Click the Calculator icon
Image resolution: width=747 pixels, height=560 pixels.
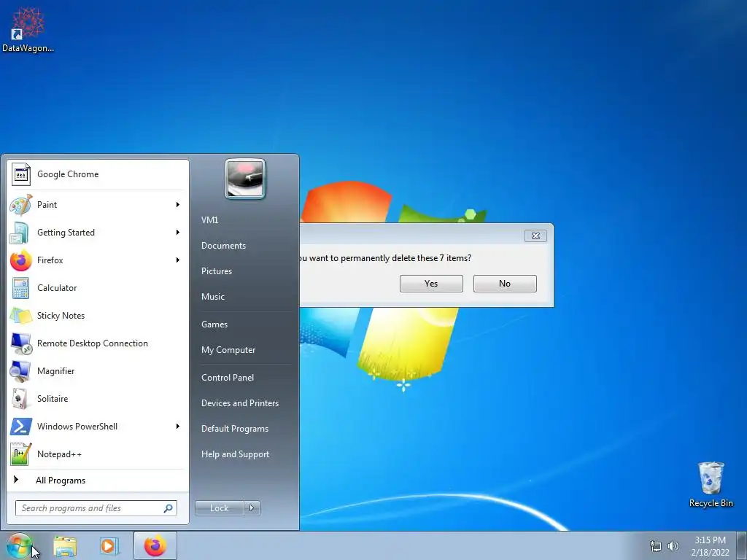[20, 287]
